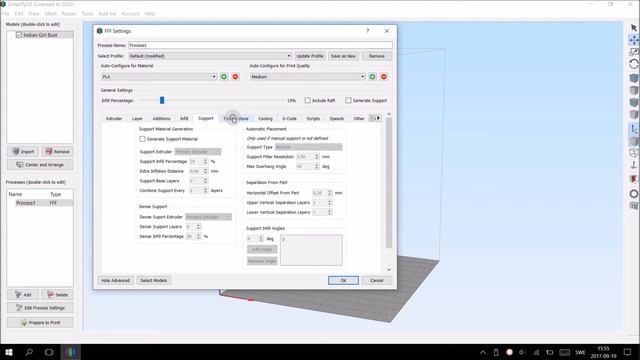This screenshot has width=640, height=360.
Task: Open the Medium print quality dropdown
Action: point(307,77)
